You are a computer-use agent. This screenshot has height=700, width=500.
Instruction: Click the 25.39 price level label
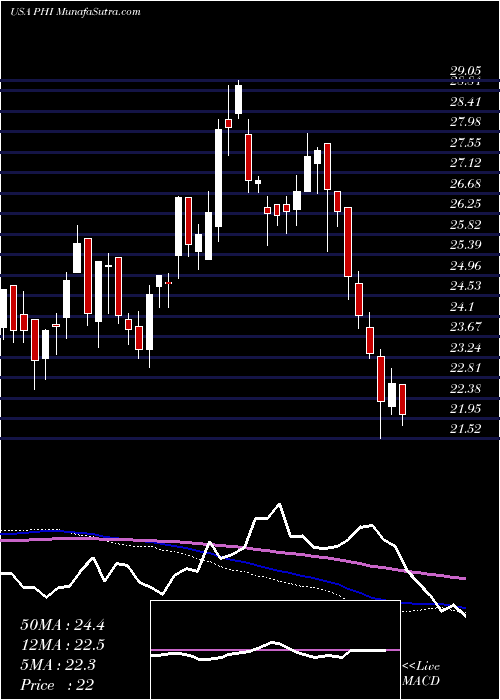point(465,245)
